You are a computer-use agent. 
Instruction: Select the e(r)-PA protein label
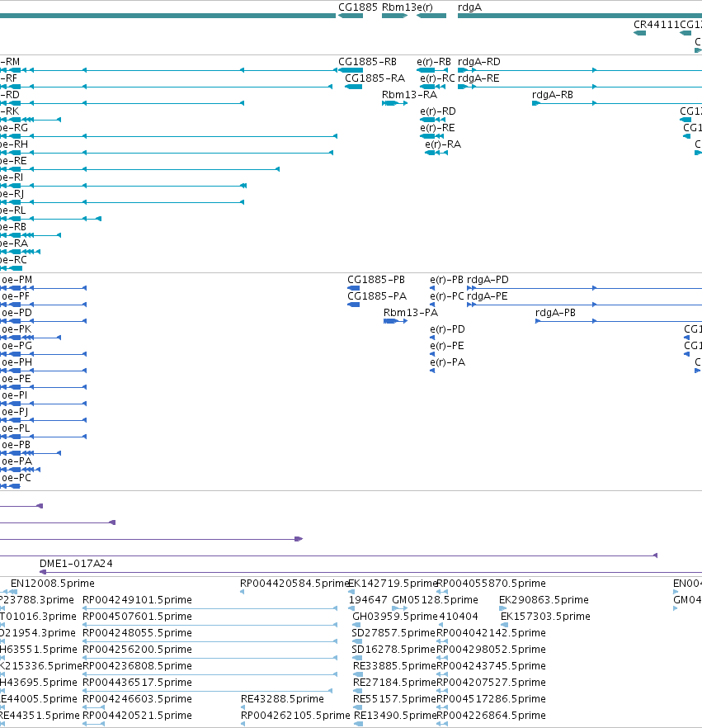(x=448, y=362)
